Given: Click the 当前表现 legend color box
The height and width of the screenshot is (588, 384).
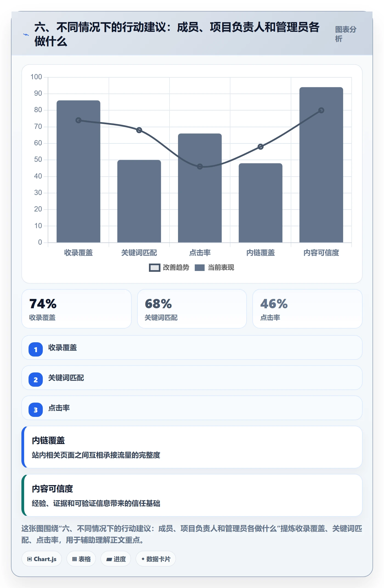Looking at the screenshot, I should tap(200, 268).
